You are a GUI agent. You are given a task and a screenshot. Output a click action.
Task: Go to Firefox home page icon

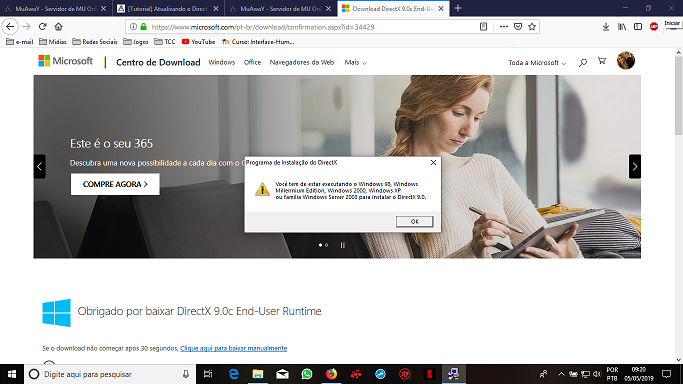[58, 27]
